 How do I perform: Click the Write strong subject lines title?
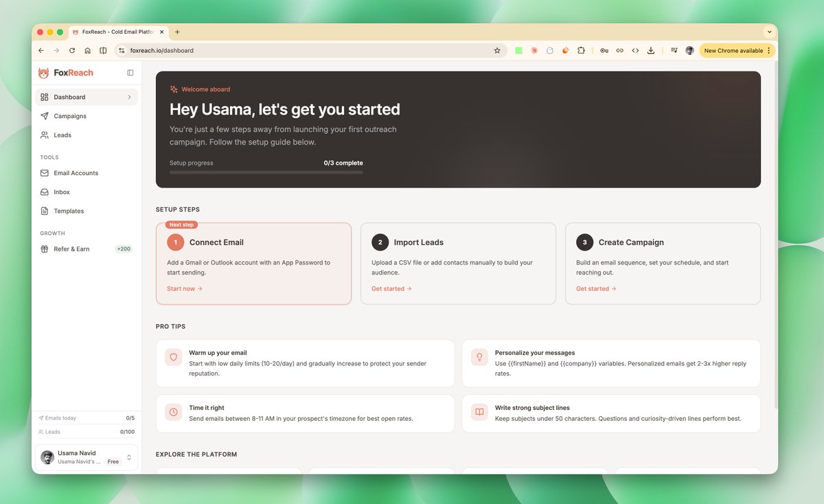[x=532, y=408]
